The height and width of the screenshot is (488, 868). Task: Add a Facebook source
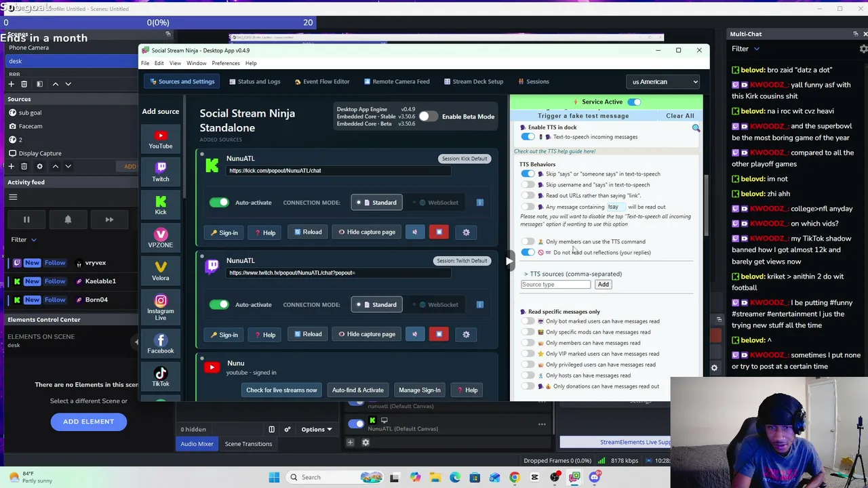(x=161, y=344)
